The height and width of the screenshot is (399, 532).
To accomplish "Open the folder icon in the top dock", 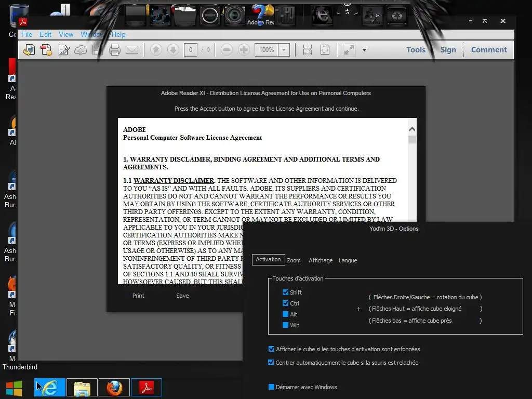I will tap(184, 15).
